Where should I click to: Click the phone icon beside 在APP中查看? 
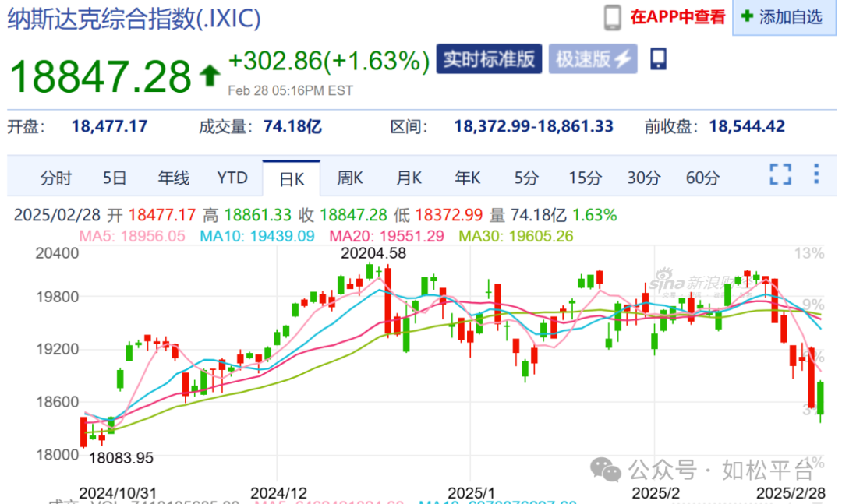(612, 18)
